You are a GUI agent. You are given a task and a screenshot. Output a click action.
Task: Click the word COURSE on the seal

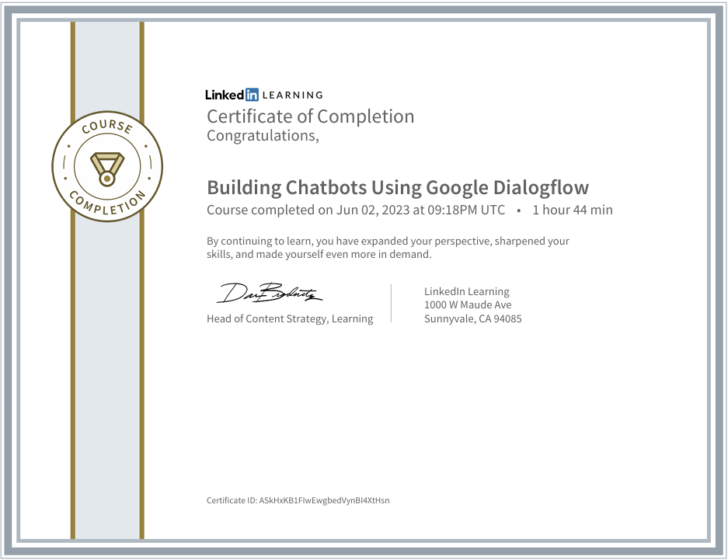107,126
